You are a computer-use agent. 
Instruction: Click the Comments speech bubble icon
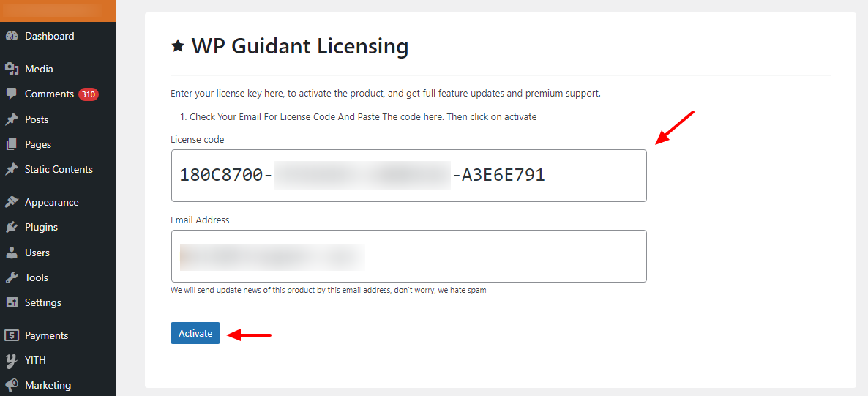coord(12,94)
